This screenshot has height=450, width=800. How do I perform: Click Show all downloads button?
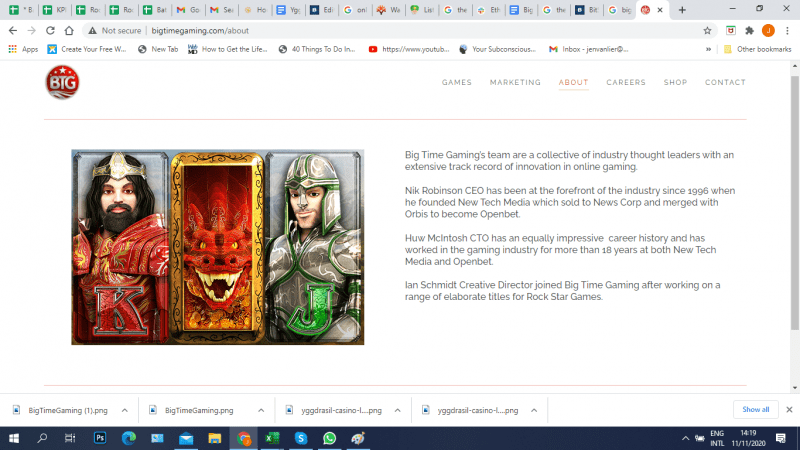[756, 410]
